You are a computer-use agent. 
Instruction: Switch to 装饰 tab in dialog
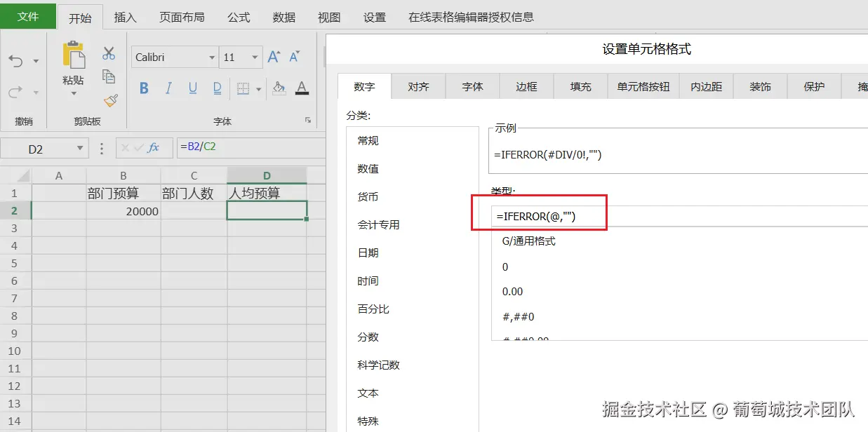(x=761, y=87)
